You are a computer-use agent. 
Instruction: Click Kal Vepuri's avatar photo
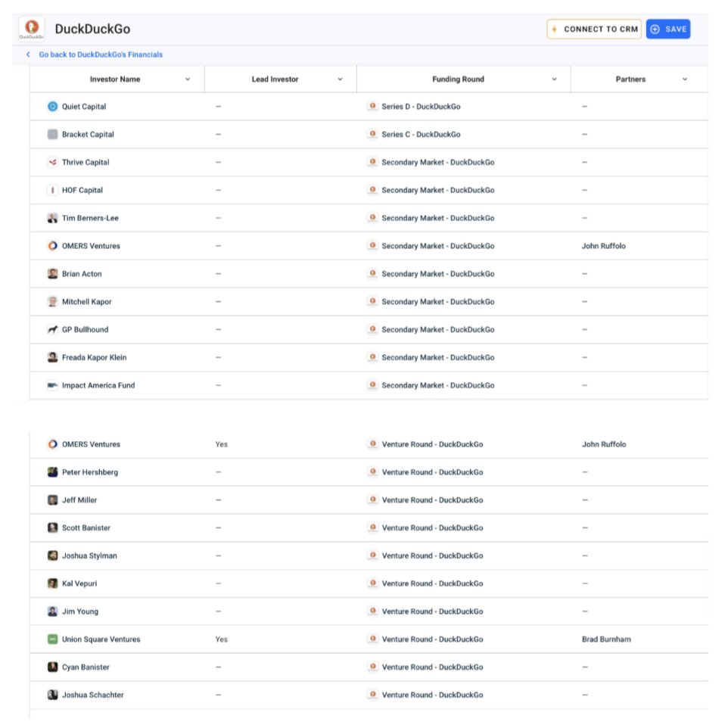52,583
